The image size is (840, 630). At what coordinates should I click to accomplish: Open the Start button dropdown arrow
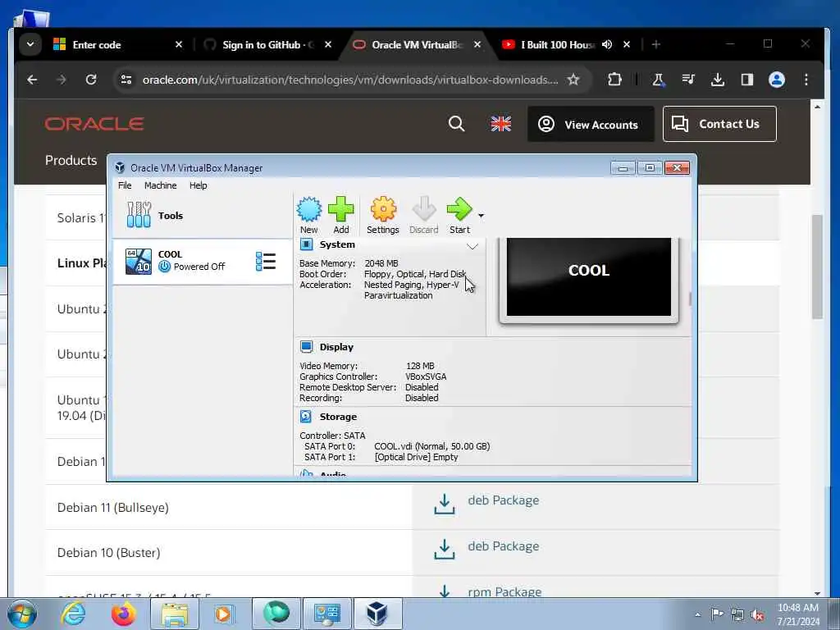point(481,216)
